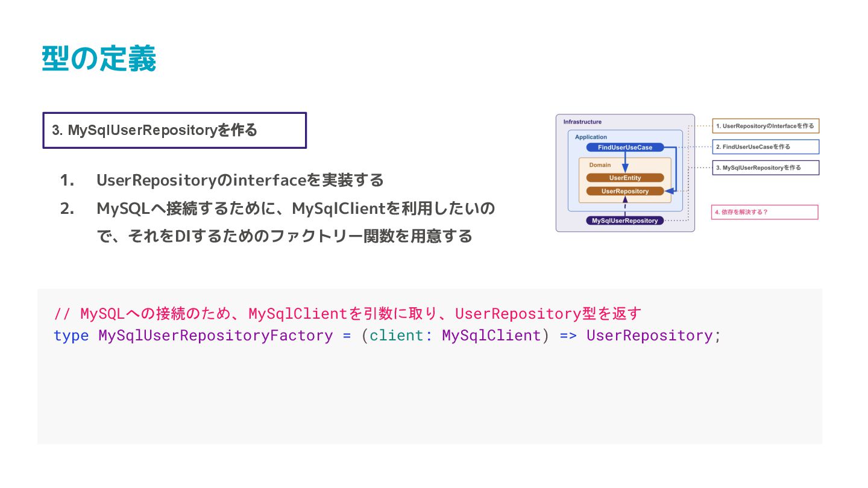Select the heading box '3. MySqlUserRepositoryを作る'
868x488 pixels.
pyautogui.click(x=175, y=130)
